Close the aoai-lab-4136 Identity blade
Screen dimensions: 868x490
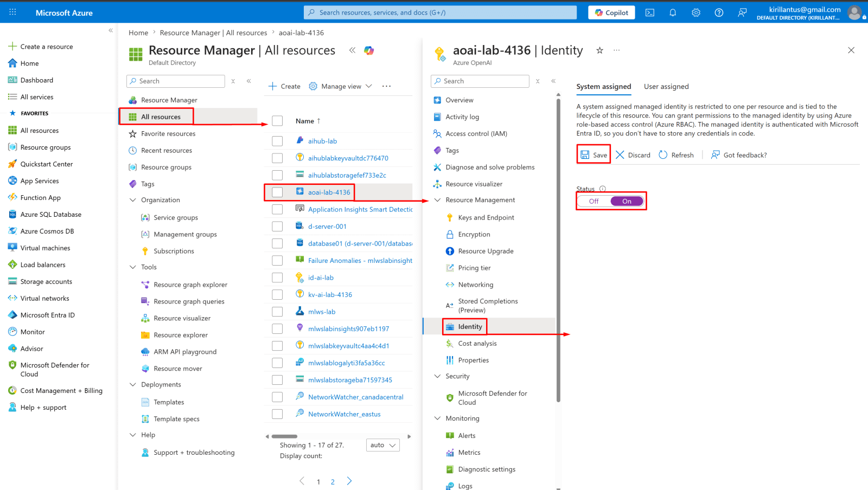tap(851, 50)
